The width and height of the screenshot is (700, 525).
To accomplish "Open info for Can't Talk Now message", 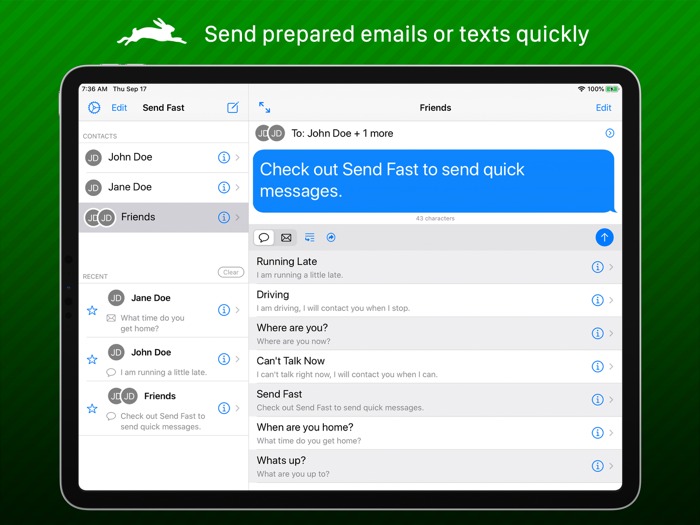I will [597, 367].
